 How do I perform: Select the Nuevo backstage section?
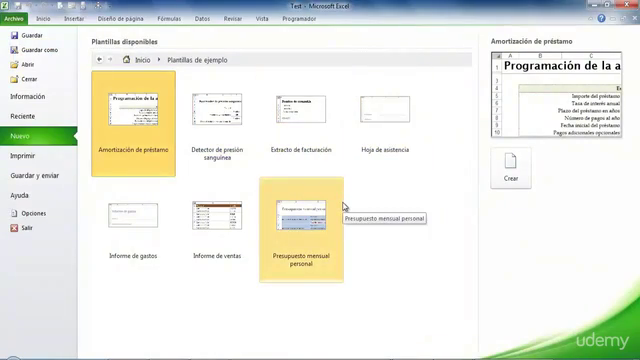[x=38, y=136]
